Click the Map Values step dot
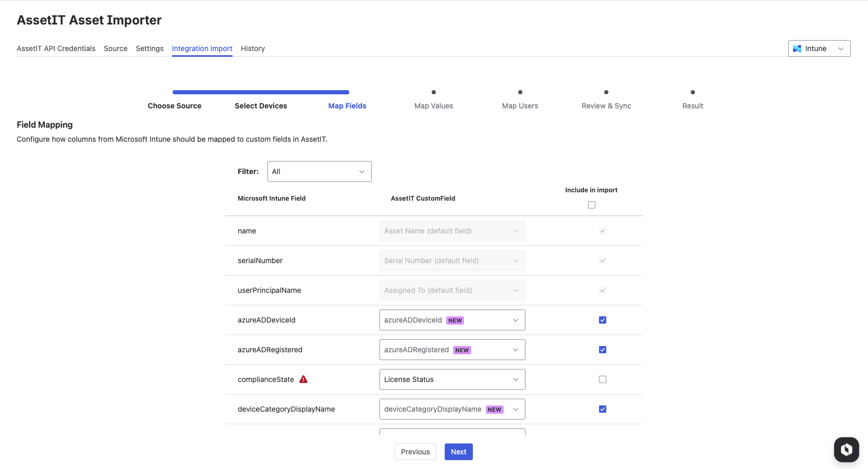The width and height of the screenshot is (868, 469). (434, 92)
